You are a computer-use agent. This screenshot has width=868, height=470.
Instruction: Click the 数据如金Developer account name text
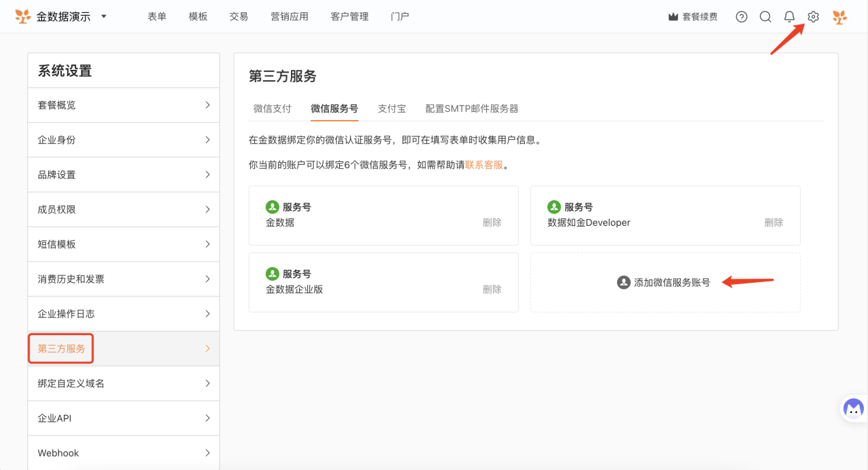click(589, 222)
